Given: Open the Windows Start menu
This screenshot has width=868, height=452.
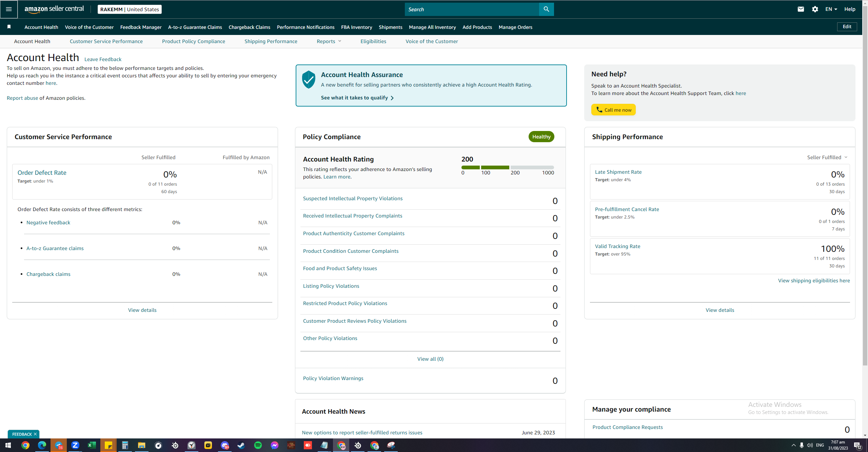Looking at the screenshot, I should [x=8, y=445].
